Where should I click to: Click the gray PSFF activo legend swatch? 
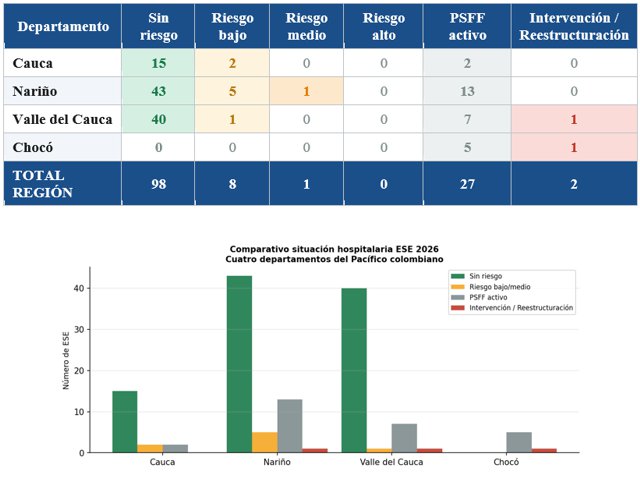(x=458, y=297)
